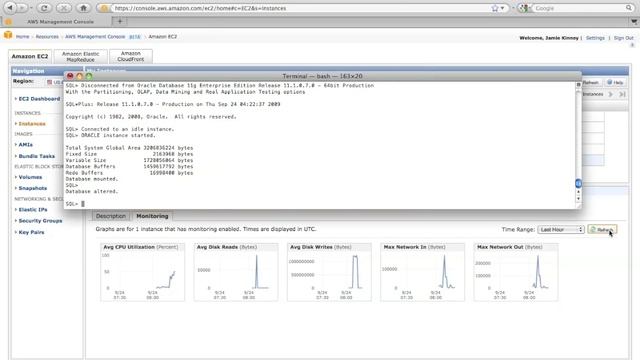Image resolution: width=640 pixels, height=360 pixels.
Task: Open Elastic IPs in navigation
Action: click(33, 209)
